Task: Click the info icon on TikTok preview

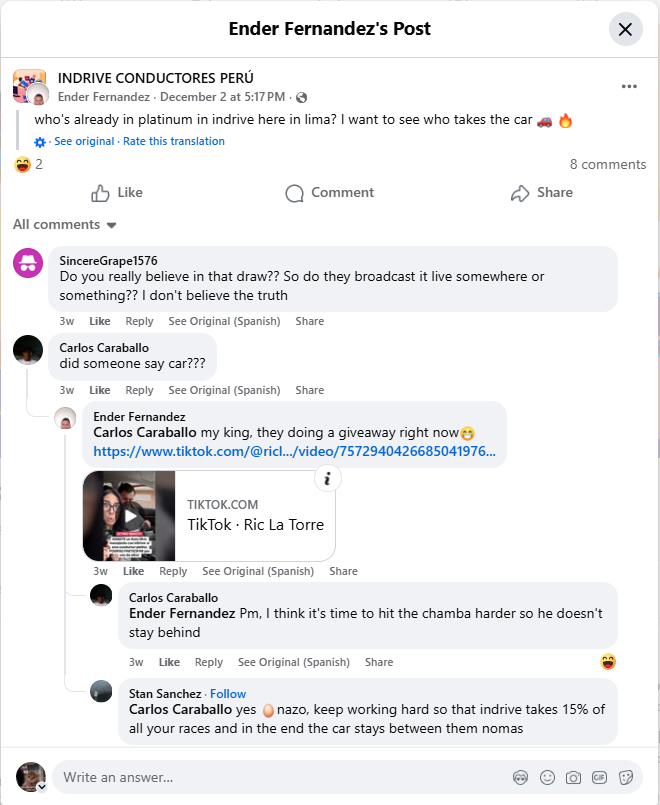Action: pyautogui.click(x=328, y=479)
